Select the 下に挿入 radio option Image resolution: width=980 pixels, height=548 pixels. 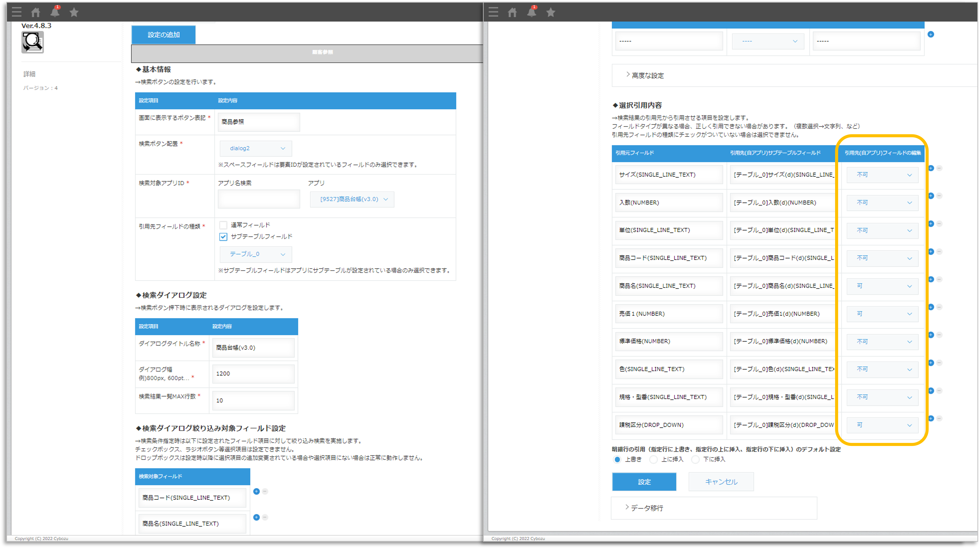coord(695,459)
